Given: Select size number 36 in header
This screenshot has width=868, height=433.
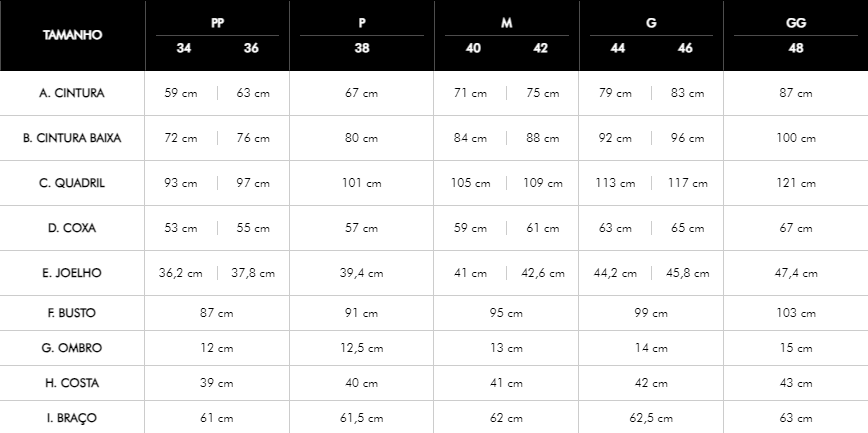Looking at the screenshot, I should [251, 48].
